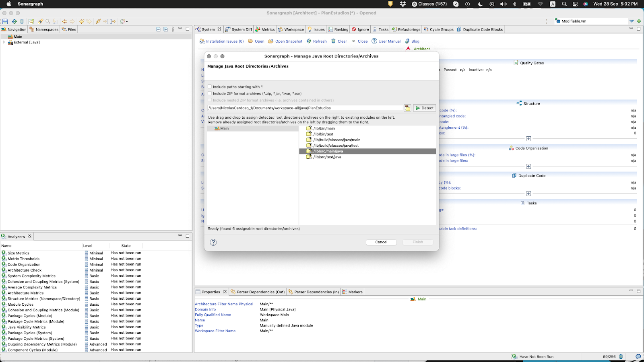The height and width of the screenshot is (362, 644).
Task: Click the refresh arrows icon in main toolbar
Action: [14, 21]
